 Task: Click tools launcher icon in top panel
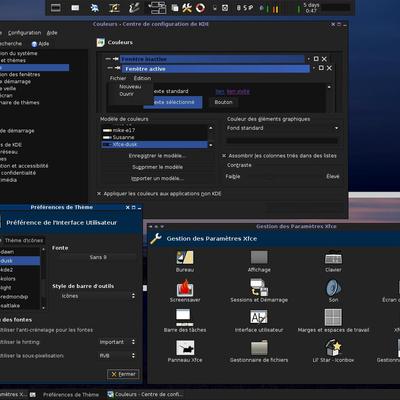coord(187,8)
